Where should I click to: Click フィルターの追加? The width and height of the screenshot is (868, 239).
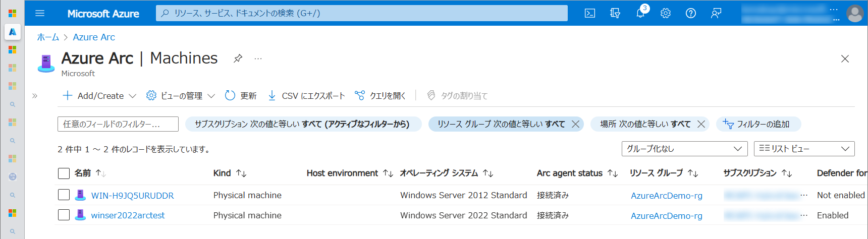tap(758, 124)
